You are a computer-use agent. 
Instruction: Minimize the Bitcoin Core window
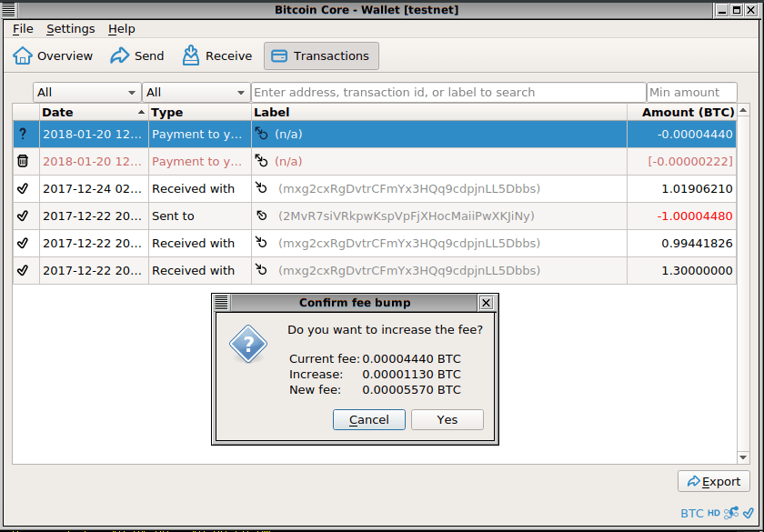click(x=722, y=10)
